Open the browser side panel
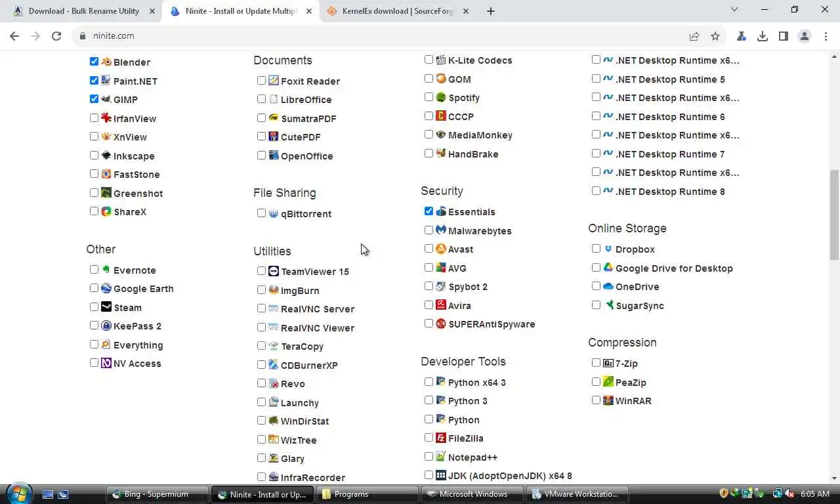Viewport: 840px width, 504px height. click(784, 36)
